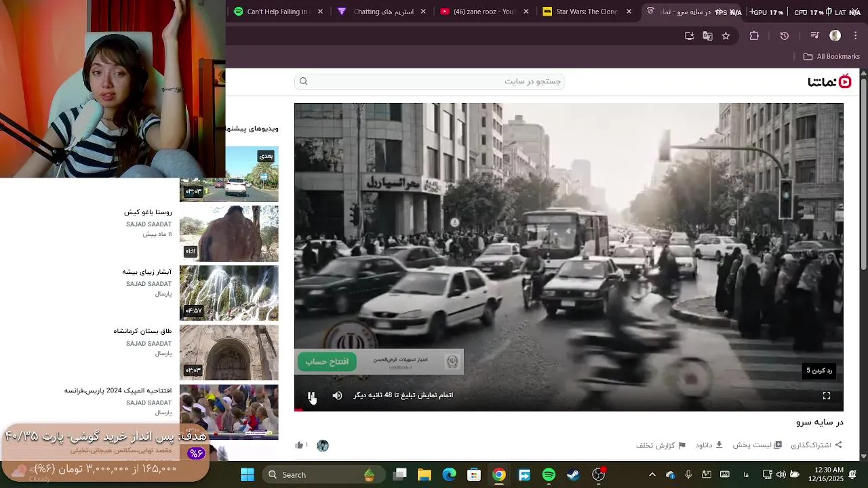Click the translate page icon in address bar
This screenshot has height=488, width=868.
point(708,36)
